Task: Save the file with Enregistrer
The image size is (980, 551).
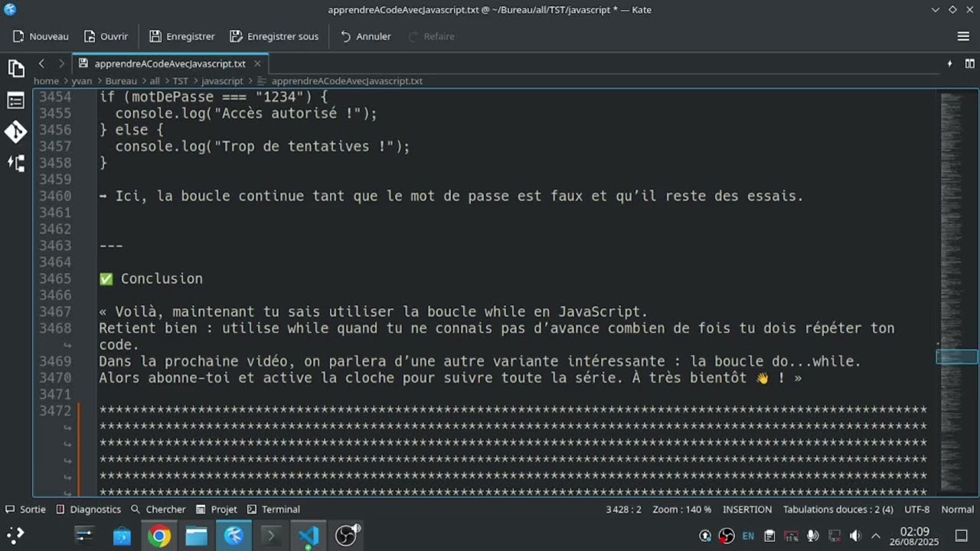Action: tap(182, 36)
